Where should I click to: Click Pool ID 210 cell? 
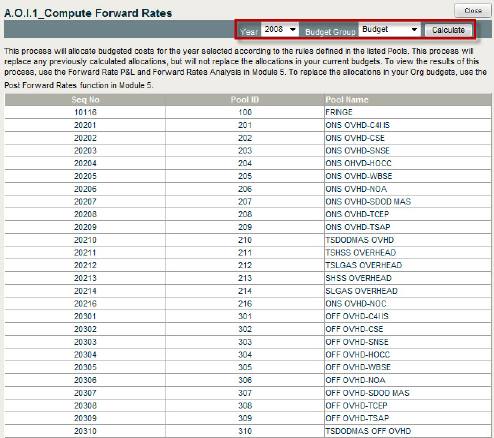[245, 240]
